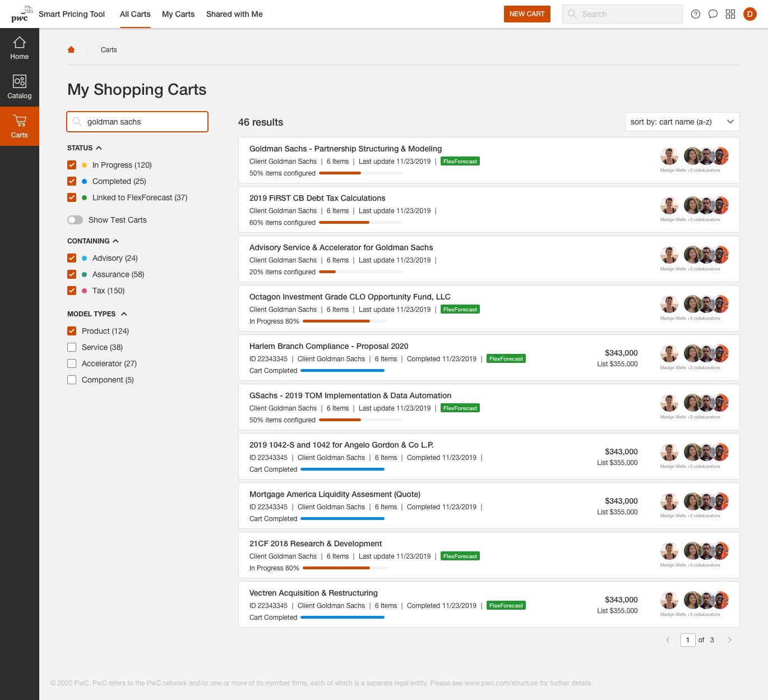Uncheck the Product model type

[72, 331]
